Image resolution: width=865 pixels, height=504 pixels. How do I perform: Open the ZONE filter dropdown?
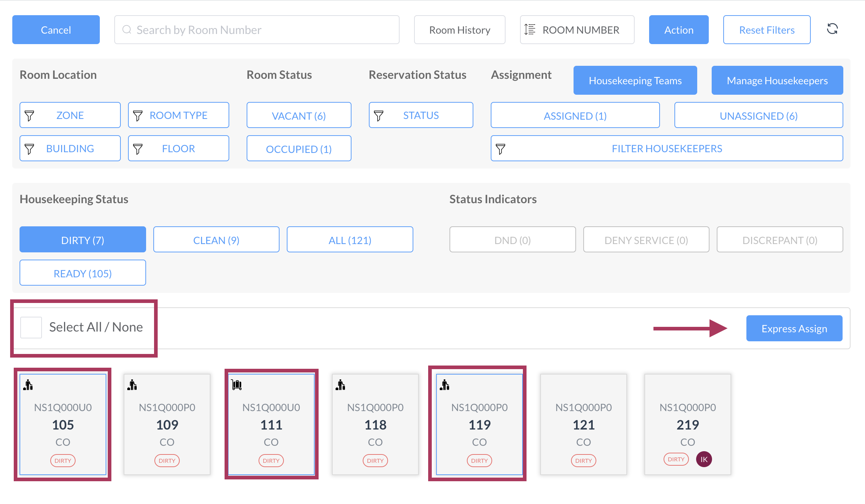point(70,115)
